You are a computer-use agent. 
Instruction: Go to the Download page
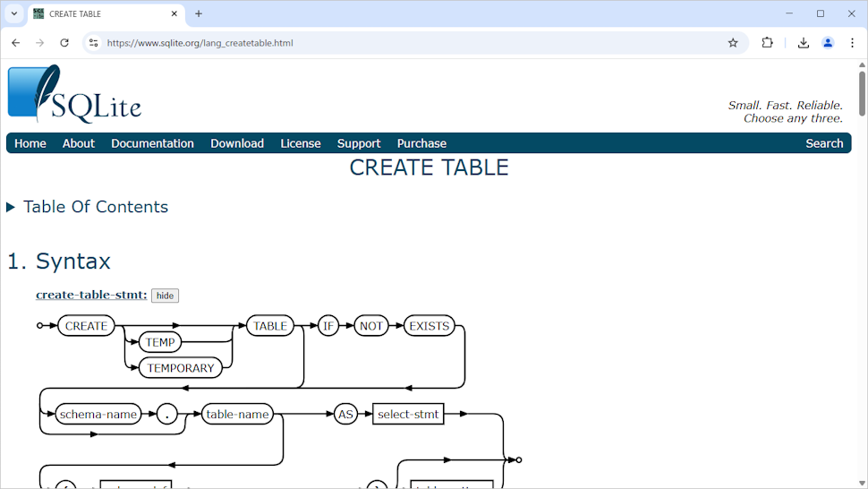[x=237, y=143]
